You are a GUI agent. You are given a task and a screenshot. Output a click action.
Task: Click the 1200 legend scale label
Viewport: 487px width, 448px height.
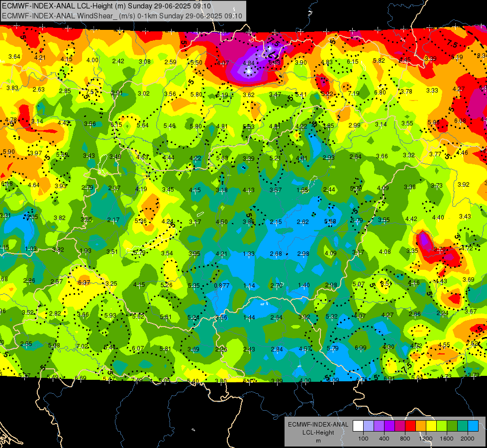pyautogui.click(x=425, y=439)
